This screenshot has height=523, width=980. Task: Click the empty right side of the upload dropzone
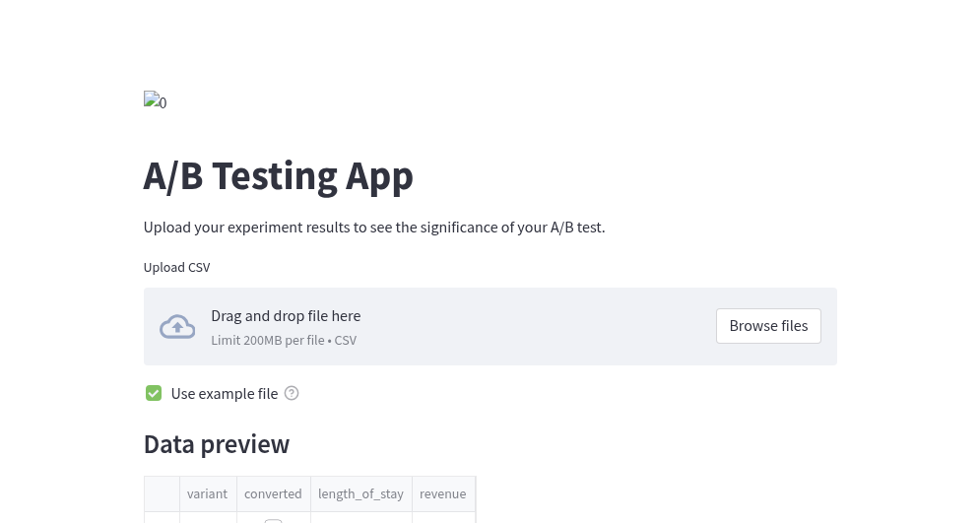coord(538,327)
